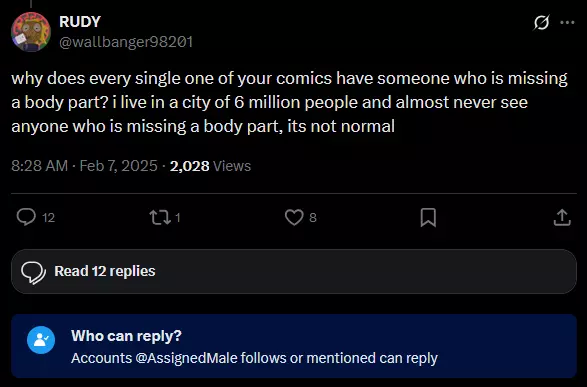Click the reply count 12

click(x=49, y=218)
